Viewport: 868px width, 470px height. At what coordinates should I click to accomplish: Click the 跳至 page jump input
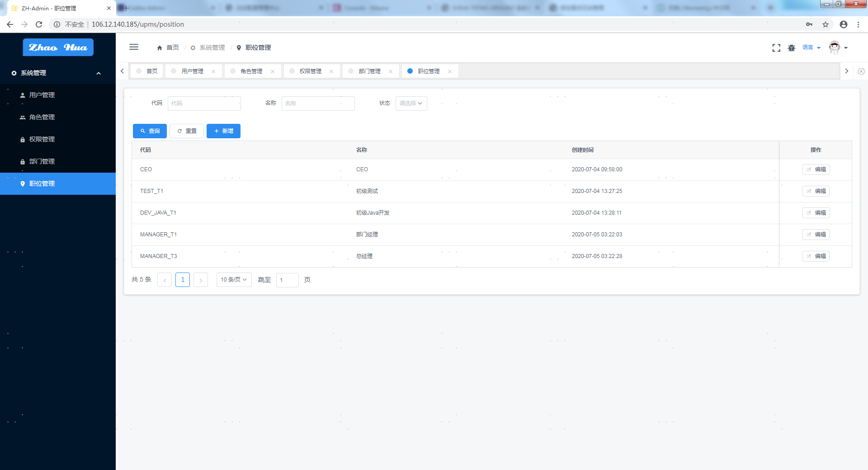pos(288,280)
